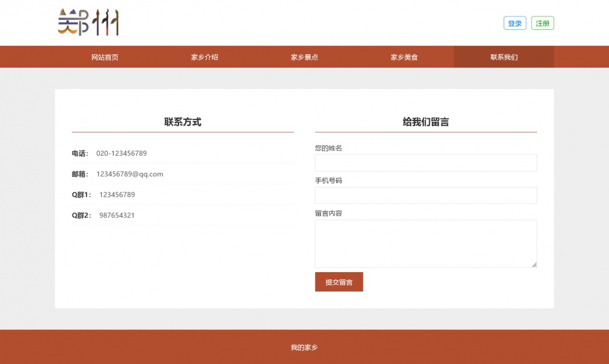Switch to the 联系我们 nav tab
609x364 pixels.
[504, 57]
